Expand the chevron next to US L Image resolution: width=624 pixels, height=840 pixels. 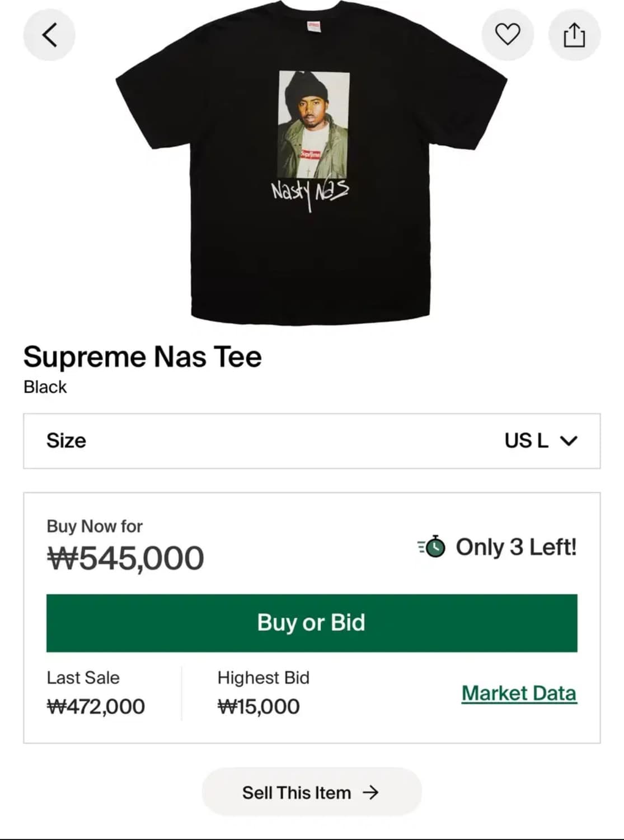point(569,441)
